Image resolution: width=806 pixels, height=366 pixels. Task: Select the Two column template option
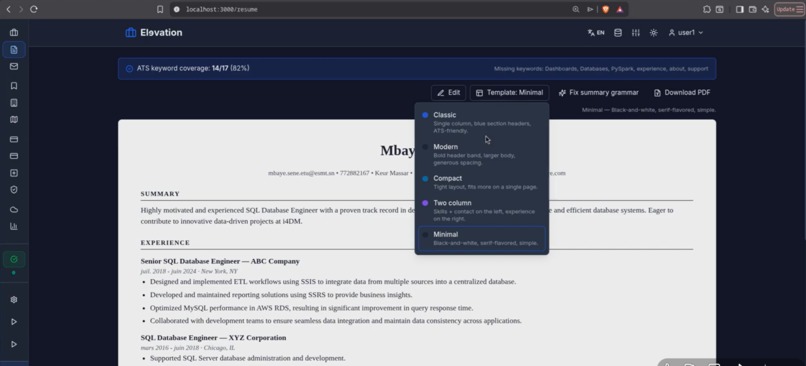coord(482,210)
